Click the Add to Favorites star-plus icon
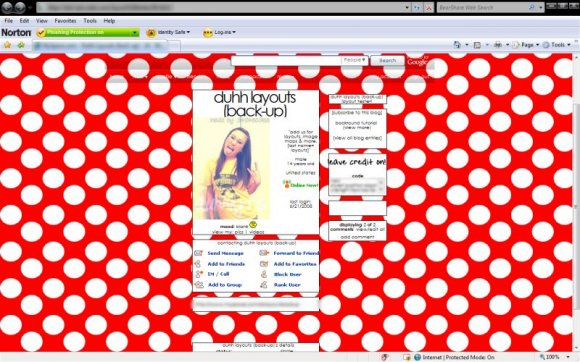Image resolution: width=580 pixels, height=362 pixels. pyautogui.click(x=21, y=45)
